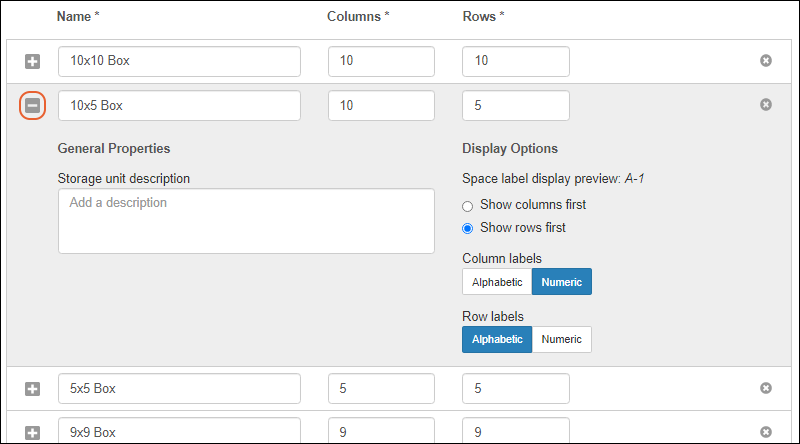
Task: Select Show columns first option
Action: coord(468,205)
